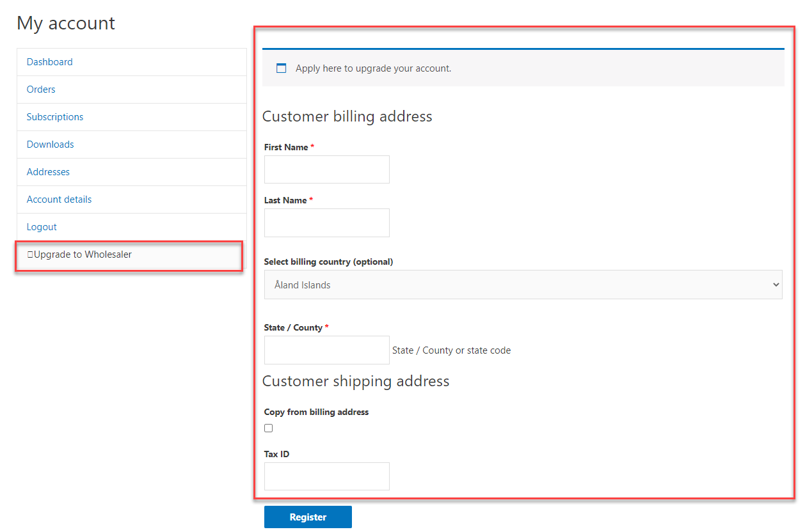Open Subscriptions from the account sidebar

[55, 117]
